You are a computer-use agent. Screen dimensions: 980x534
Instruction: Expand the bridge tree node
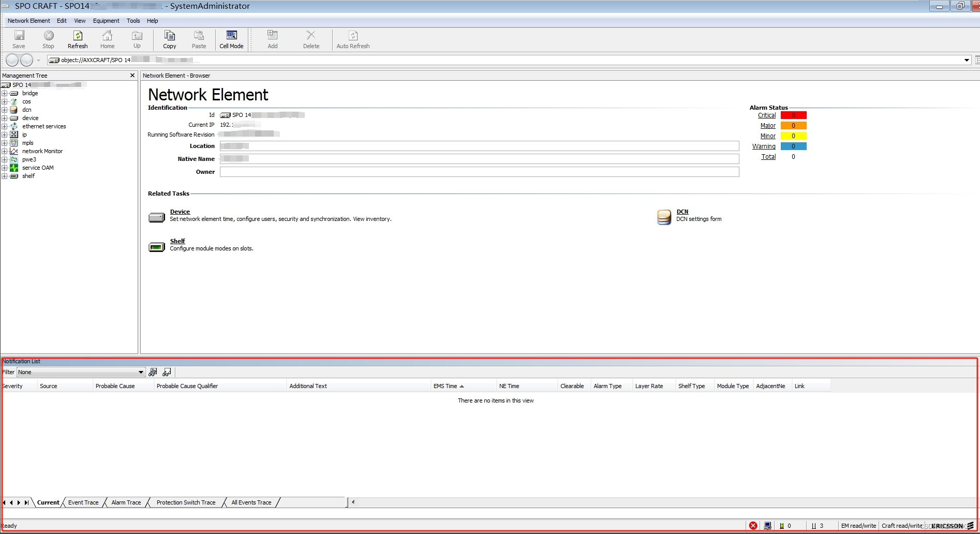tap(4, 94)
